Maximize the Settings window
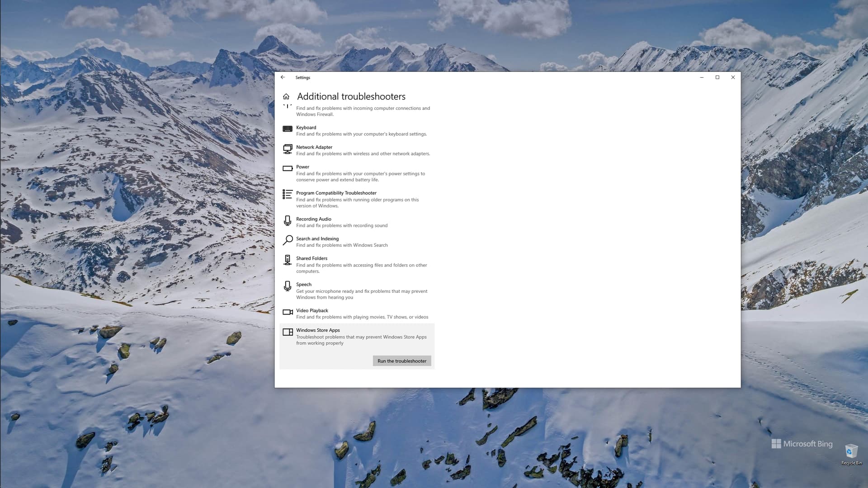The image size is (868, 488). click(x=717, y=77)
